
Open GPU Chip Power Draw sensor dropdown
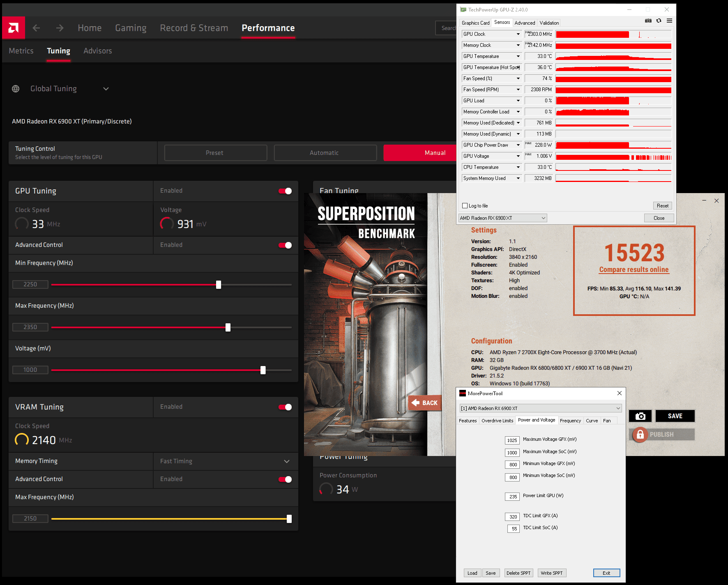pos(518,145)
